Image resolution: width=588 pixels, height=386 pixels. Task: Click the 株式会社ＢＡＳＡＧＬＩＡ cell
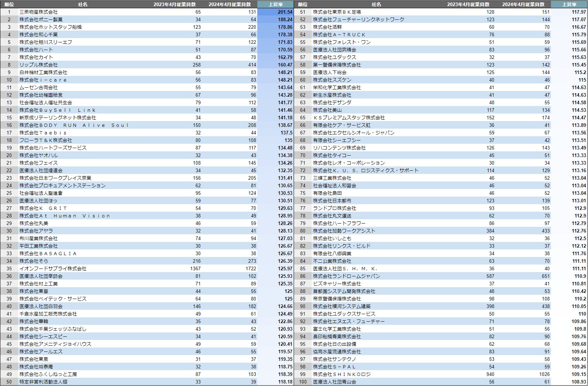click(83, 253)
